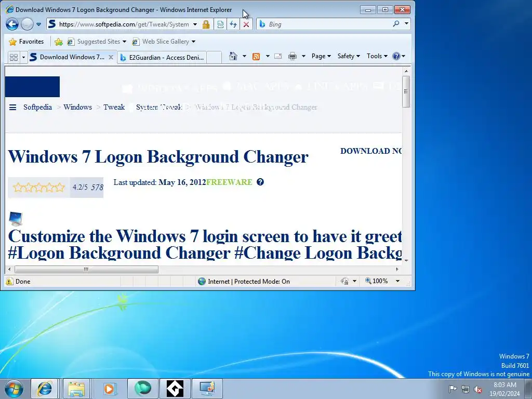
Task: Run search with the magnifier icon
Action: tap(396, 24)
